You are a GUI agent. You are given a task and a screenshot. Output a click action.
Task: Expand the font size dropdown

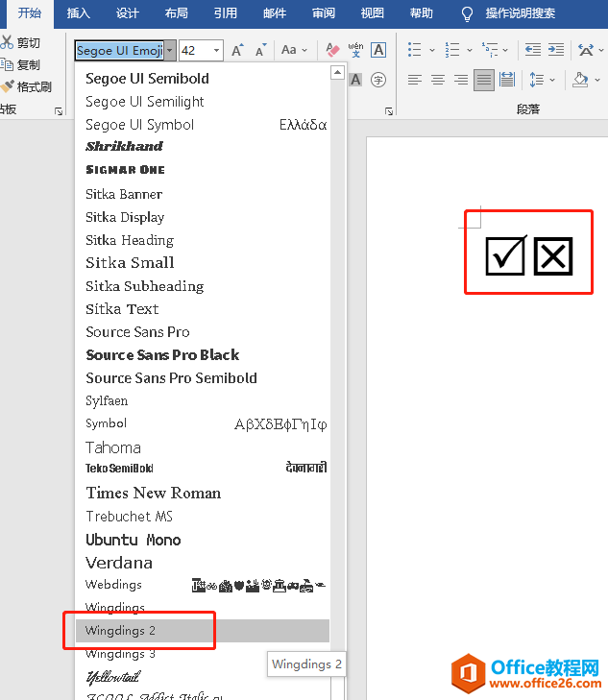216,51
